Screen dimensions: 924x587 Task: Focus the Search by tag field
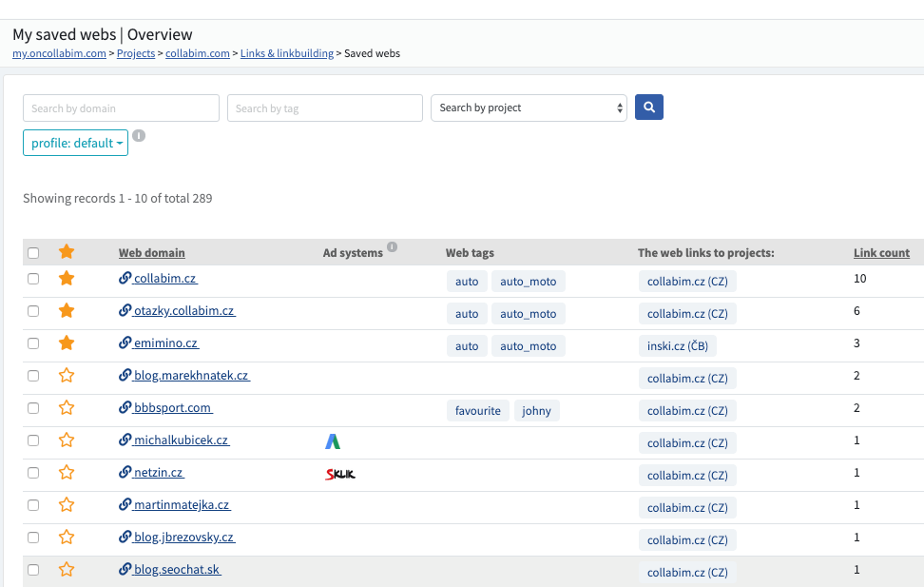coord(325,108)
